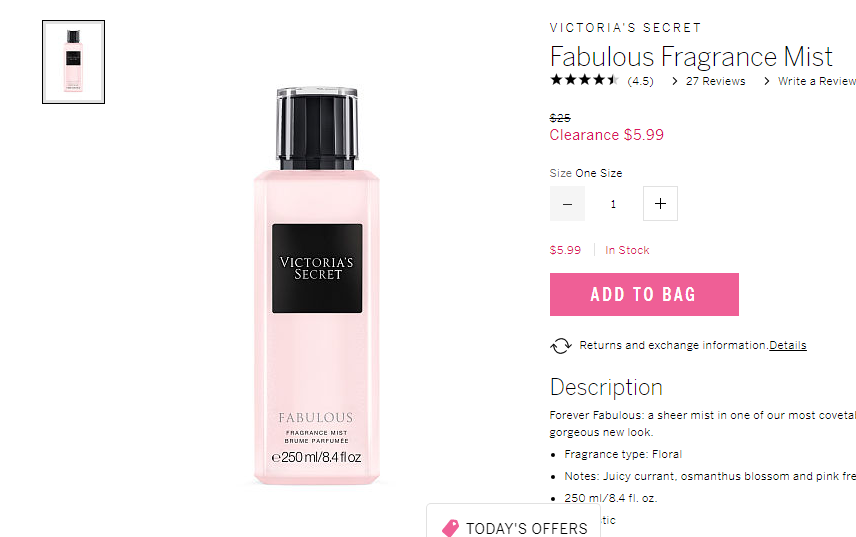Open returns Details link
The image size is (856, 537).
788,345
